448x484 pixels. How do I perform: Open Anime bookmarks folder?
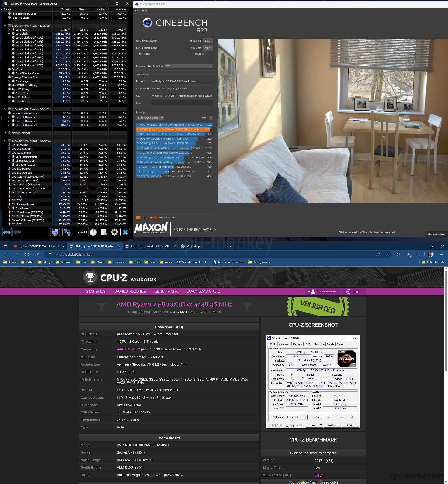(10, 262)
